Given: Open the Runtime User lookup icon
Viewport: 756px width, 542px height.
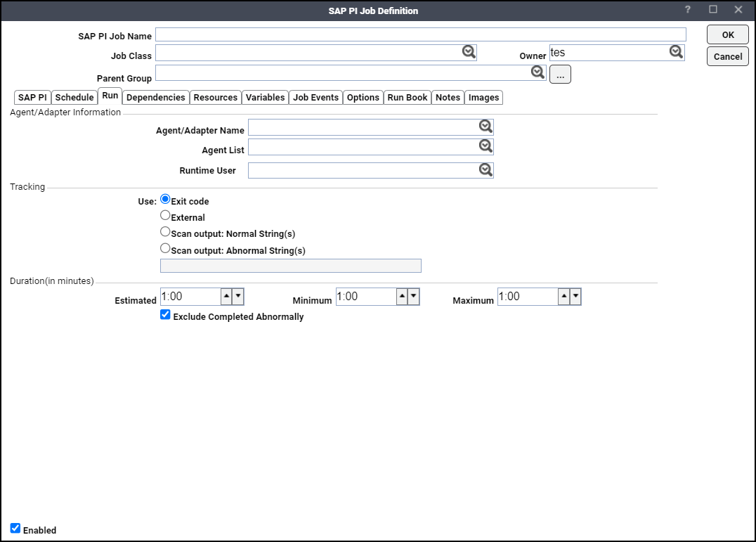Looking at the screenshot, I should click(x=485, y=169).
